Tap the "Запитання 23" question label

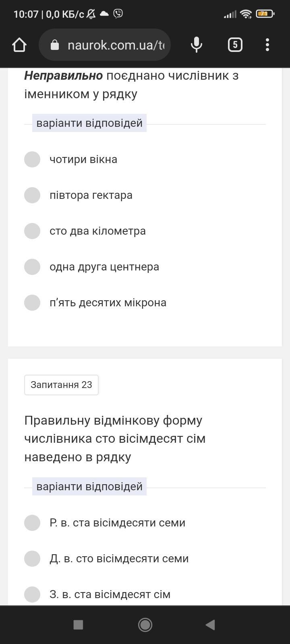click(61, 385)
